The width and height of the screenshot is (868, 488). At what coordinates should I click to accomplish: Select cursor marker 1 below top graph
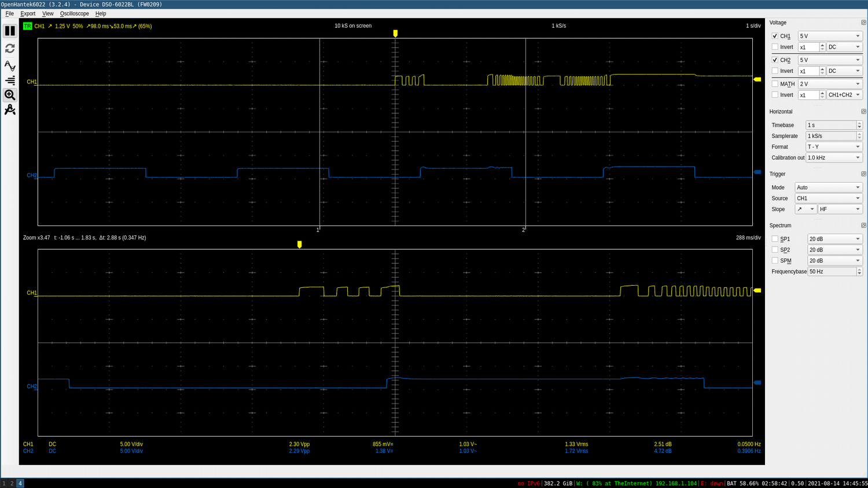(x=318, y=230)
